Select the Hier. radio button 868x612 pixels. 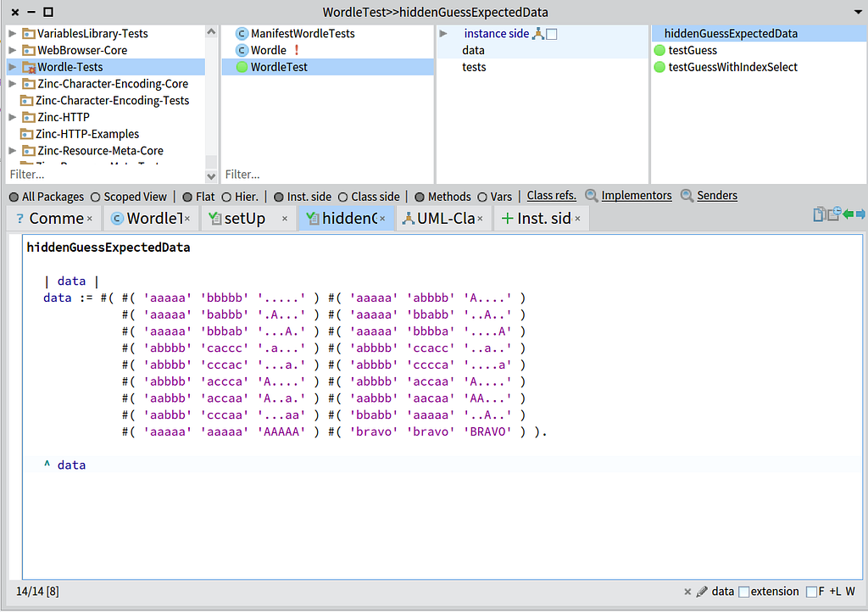coord(226,197)
